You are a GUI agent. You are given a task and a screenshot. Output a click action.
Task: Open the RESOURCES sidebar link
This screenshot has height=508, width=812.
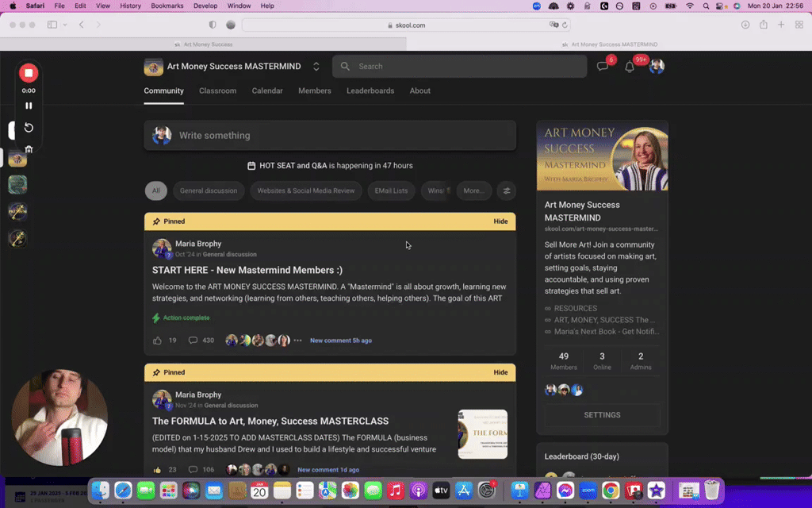576,309
